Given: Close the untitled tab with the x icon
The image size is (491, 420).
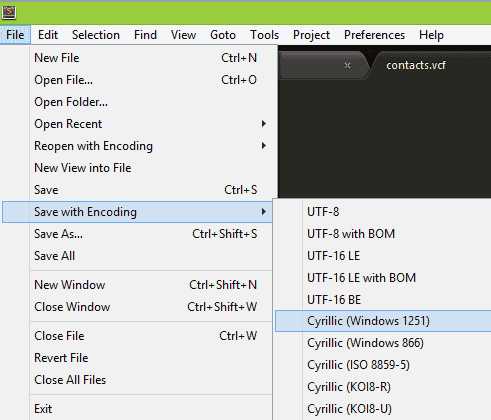Looking at the screenshot, I should point(348,65).
